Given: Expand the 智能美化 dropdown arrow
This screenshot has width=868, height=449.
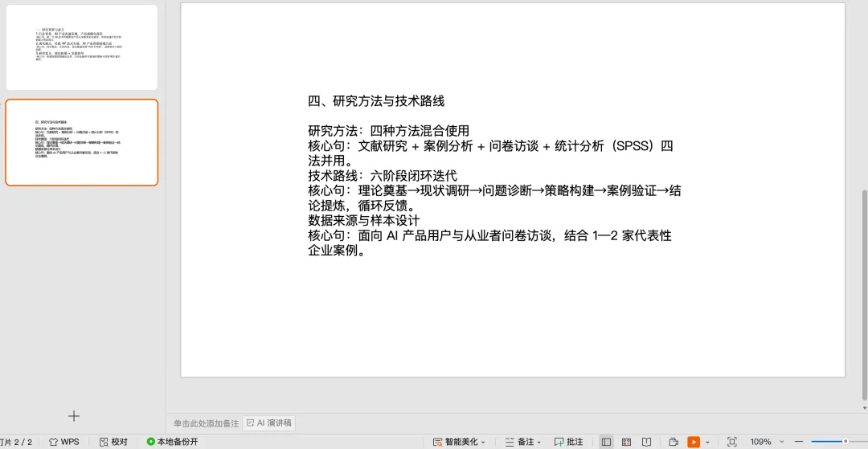Looking at the screenshot, I should point(483,443).
